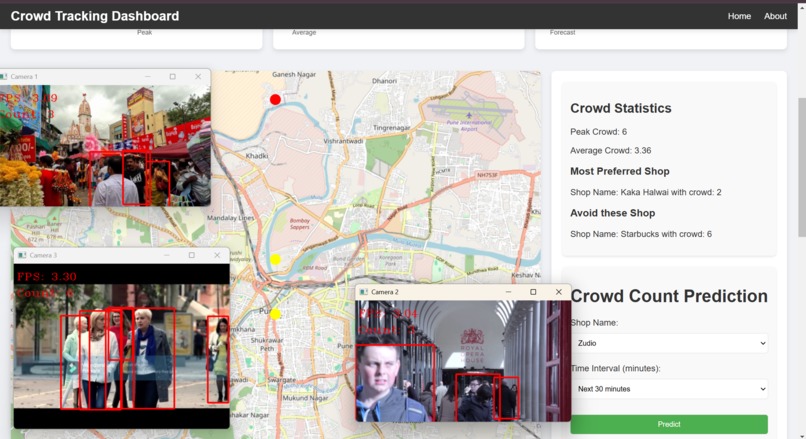Close the Camera 1 window
The width and height of the screenshot is (806, 439).
[198, 77]
